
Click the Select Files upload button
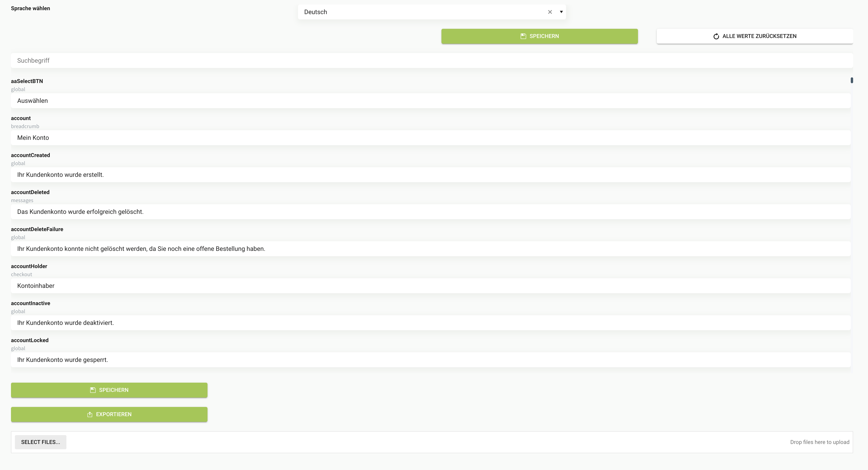(40, 442)
